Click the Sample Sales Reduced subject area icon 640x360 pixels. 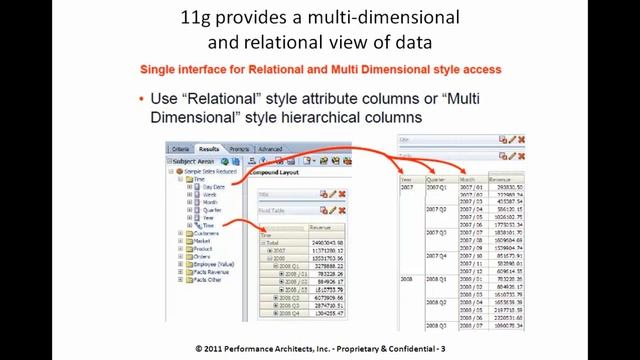179,171
